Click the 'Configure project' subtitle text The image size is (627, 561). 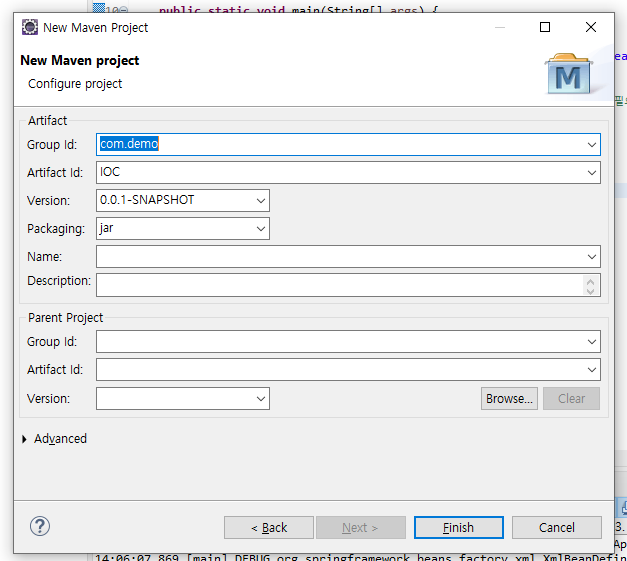[x=75, y=84]
